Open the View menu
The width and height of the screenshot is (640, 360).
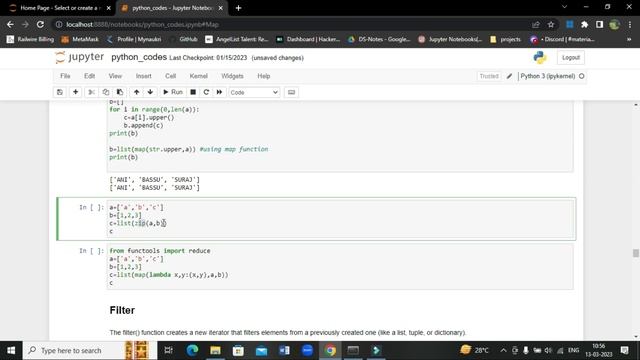[x=115, y=76]
